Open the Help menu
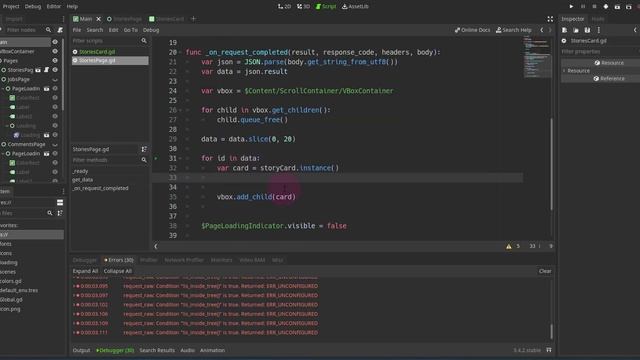Viewport: 640px width, 360px height. [72, 7]
